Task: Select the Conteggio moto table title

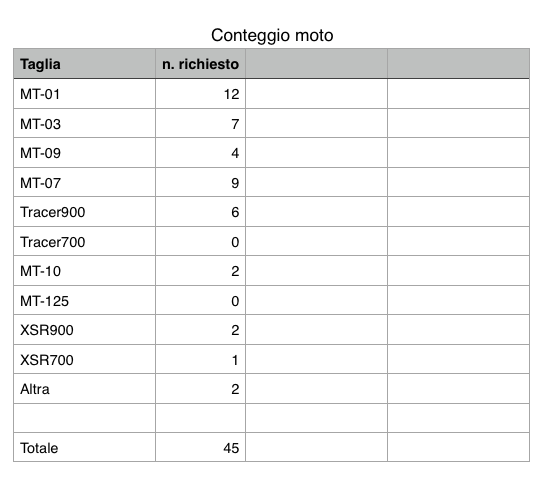Action: (x=272, y=35)
